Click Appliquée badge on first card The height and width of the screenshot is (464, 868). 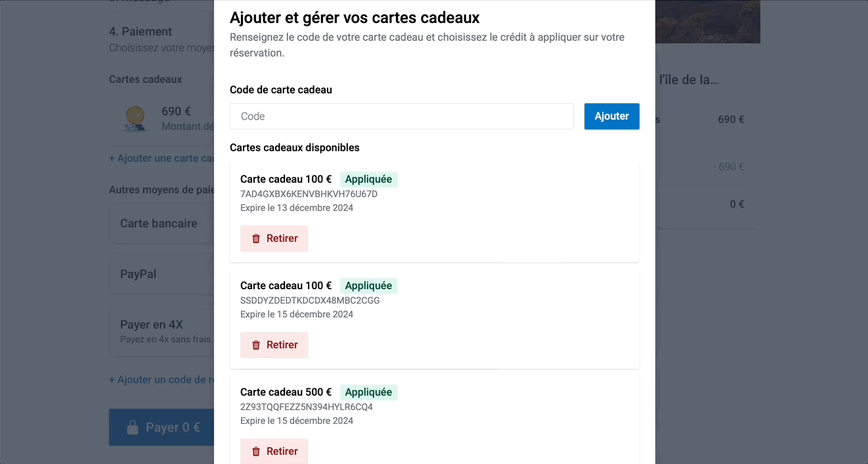pyautogui.click(x=368, y=179)
